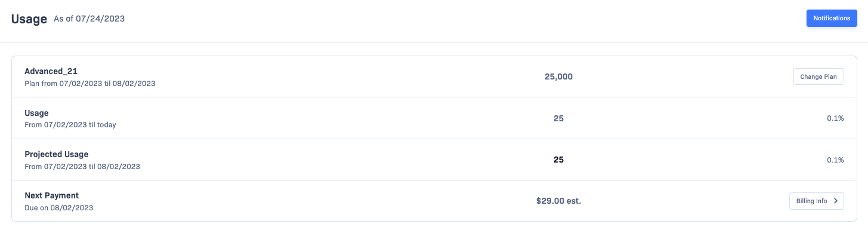Click the bold projected usage count

click(558, 160)
